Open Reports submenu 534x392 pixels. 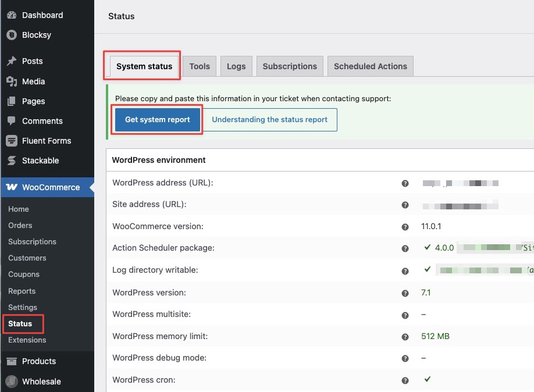tap(22, 291)
